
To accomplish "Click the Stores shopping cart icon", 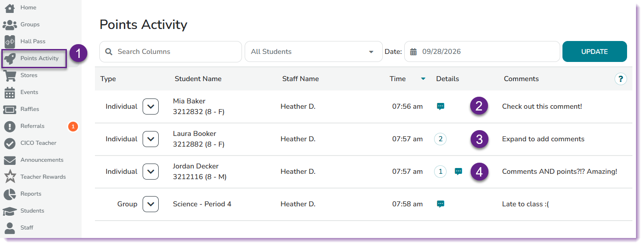I will [x=9, y=75].
